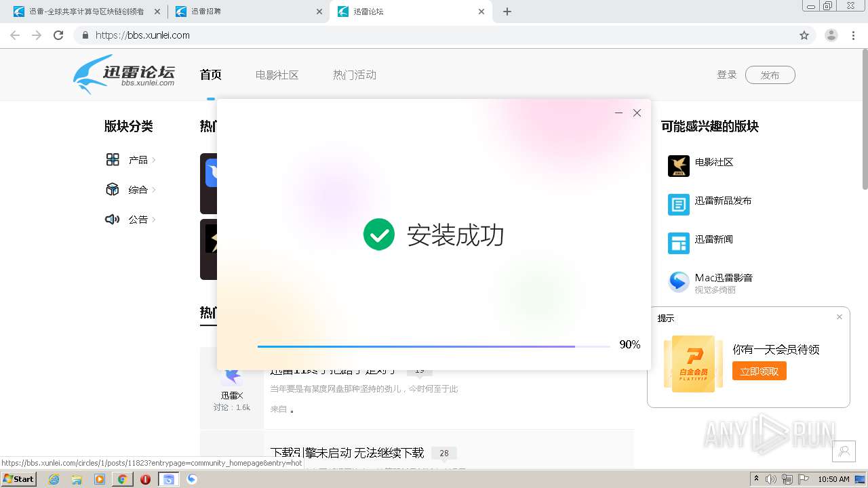Click the platinum member badge image
The height and width of the screenshot is (488, 868).
click(x=693, y=364)
